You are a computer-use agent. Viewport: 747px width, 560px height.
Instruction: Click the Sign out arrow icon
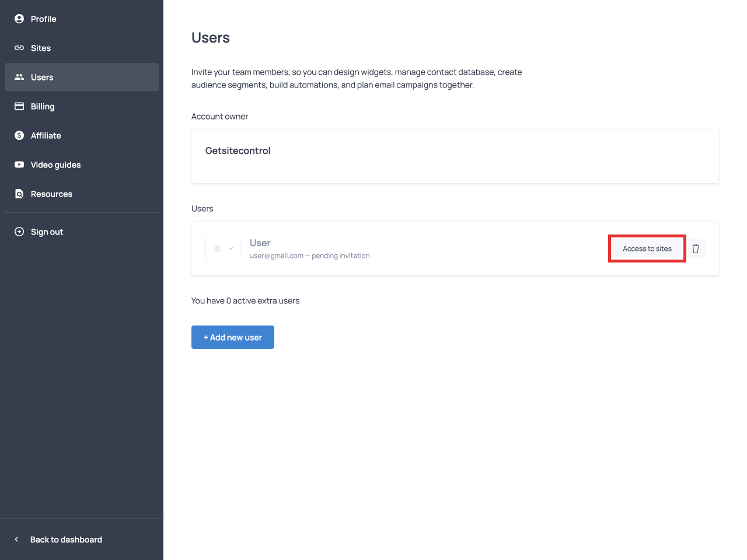coord(19,232)
